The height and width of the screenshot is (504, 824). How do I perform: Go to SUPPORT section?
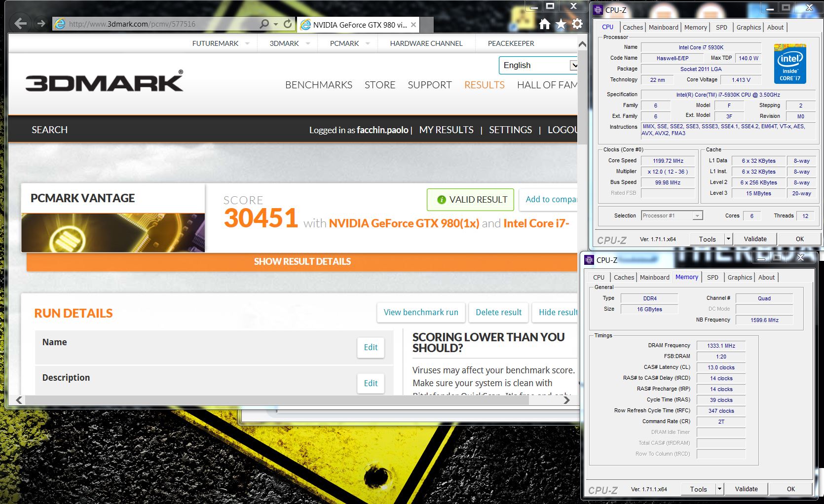tap(430, 85)
